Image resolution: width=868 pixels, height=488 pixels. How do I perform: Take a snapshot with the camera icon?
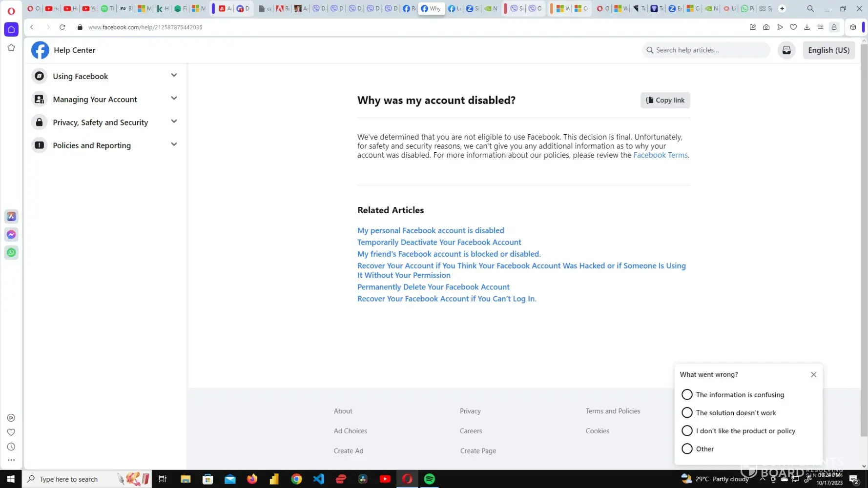(766, 27)
